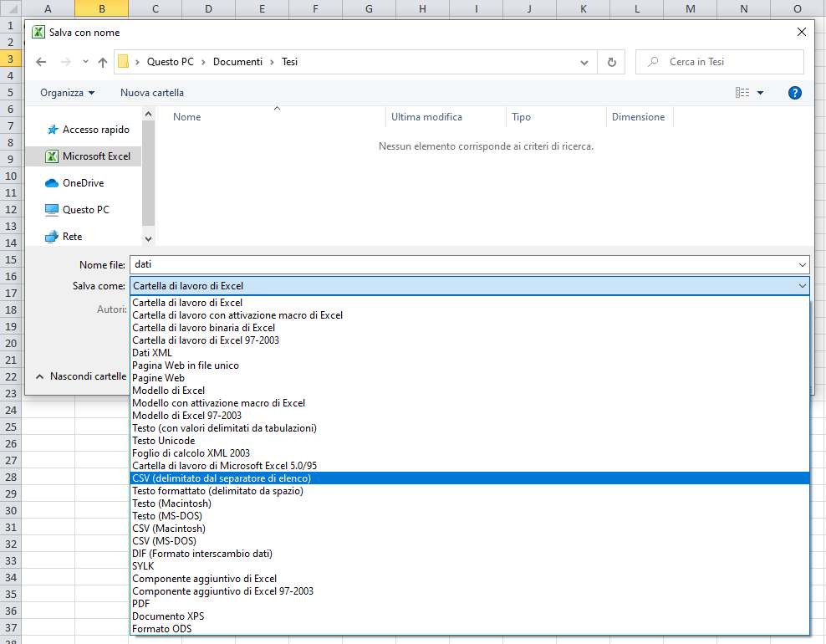
Task: Choose Formato ODS format
Action: click(x=469, y=629)
